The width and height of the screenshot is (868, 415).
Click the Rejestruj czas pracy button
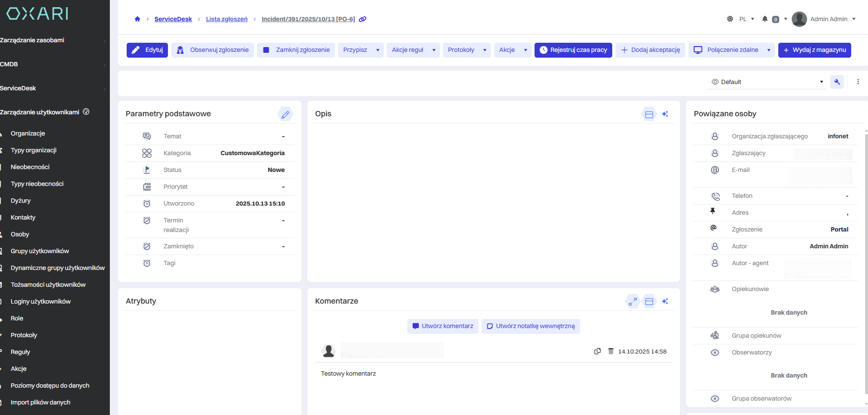point(573,50)
